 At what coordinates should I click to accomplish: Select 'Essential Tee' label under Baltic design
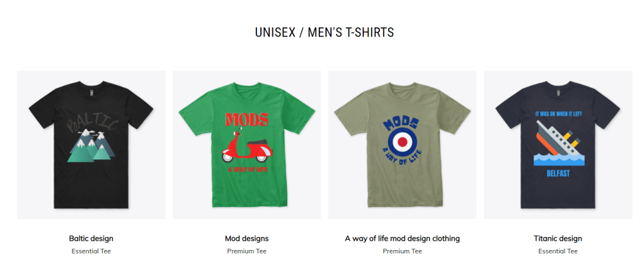pos(91,251)
